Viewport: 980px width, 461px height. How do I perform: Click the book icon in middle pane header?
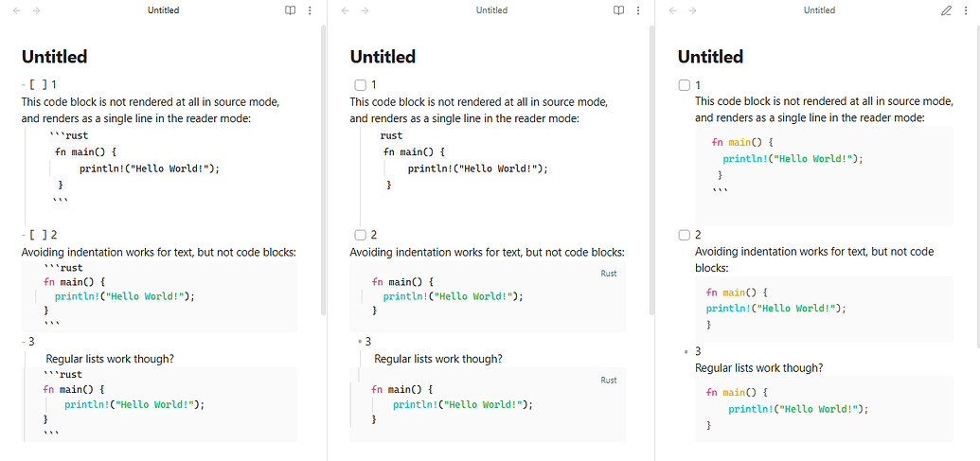[x=618, y=10]
